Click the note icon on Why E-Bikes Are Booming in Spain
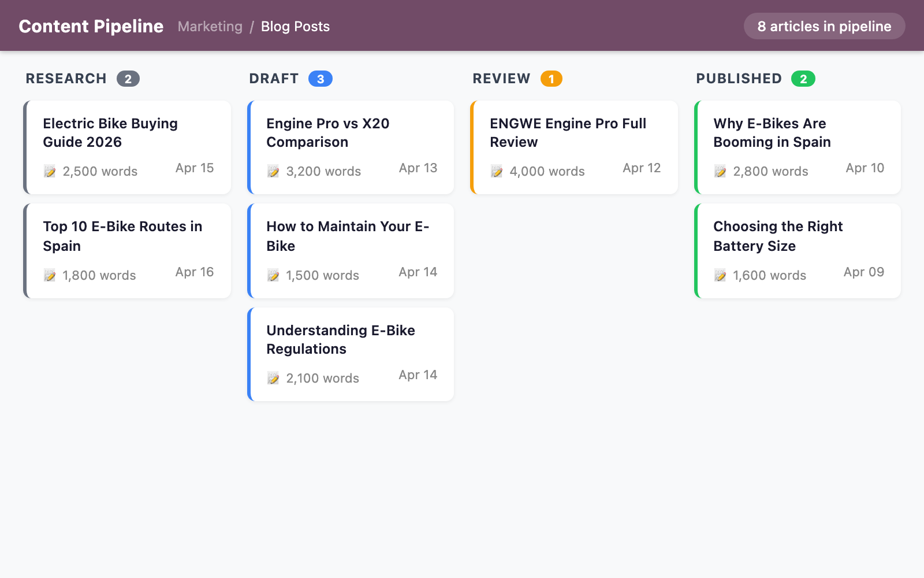The height and width of the screenshot is (578, 924). [x=720, y=171]
